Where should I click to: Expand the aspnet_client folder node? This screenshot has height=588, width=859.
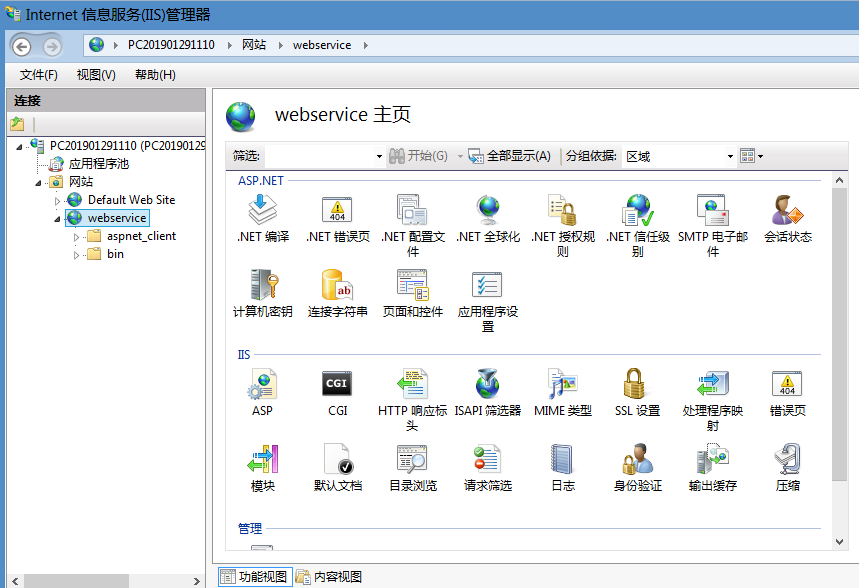(x=77, y=237)
